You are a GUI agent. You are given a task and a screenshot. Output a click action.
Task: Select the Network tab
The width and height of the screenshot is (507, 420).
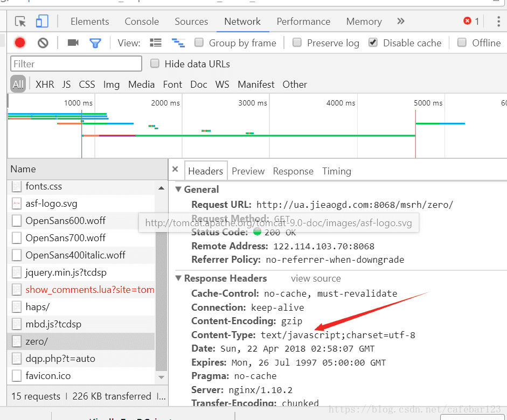coord(242,22)
